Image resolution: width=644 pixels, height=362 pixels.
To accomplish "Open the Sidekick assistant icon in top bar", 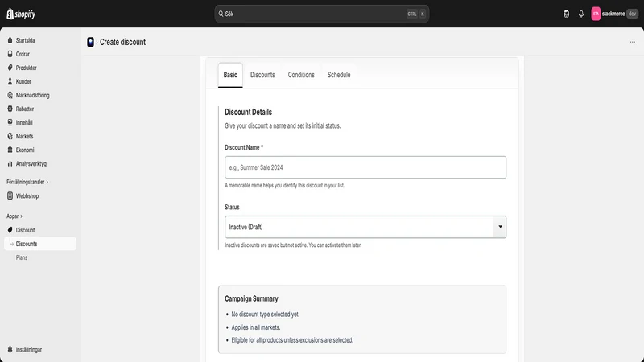I will point(567,14).
